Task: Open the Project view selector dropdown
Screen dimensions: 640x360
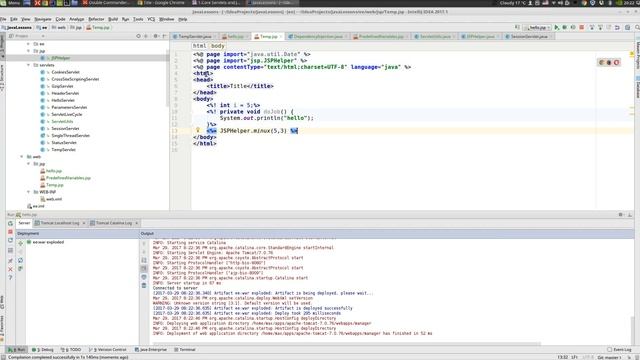Action: tap(27, 36)
